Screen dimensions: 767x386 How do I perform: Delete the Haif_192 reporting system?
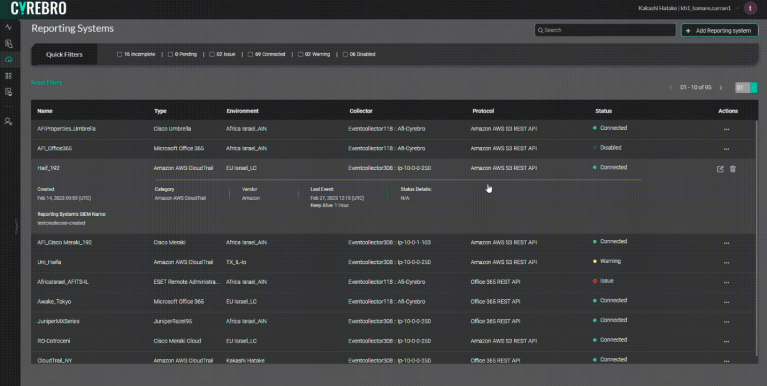click(733, 169)
